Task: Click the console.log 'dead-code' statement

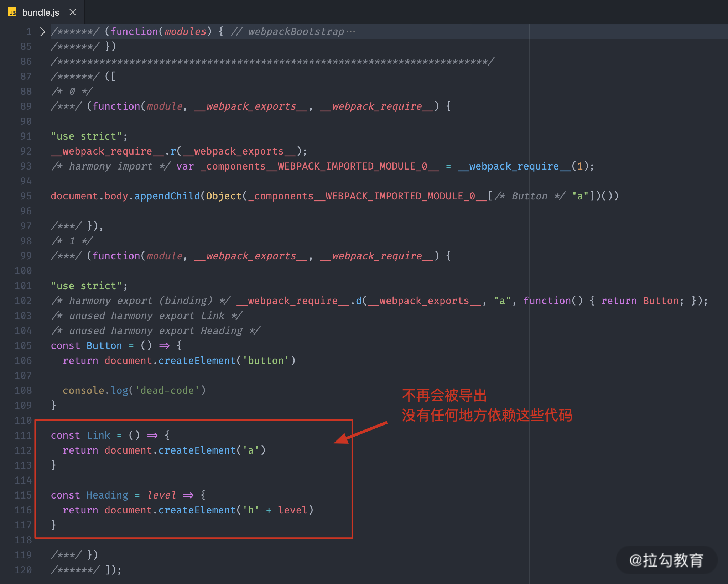Action: 134,391
